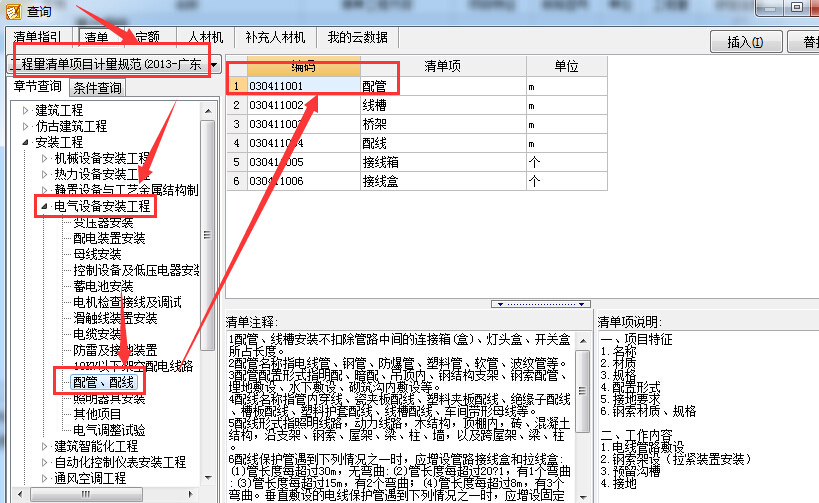
Task: Select the 条件查询 sub-tab
Action: point(97,88)
